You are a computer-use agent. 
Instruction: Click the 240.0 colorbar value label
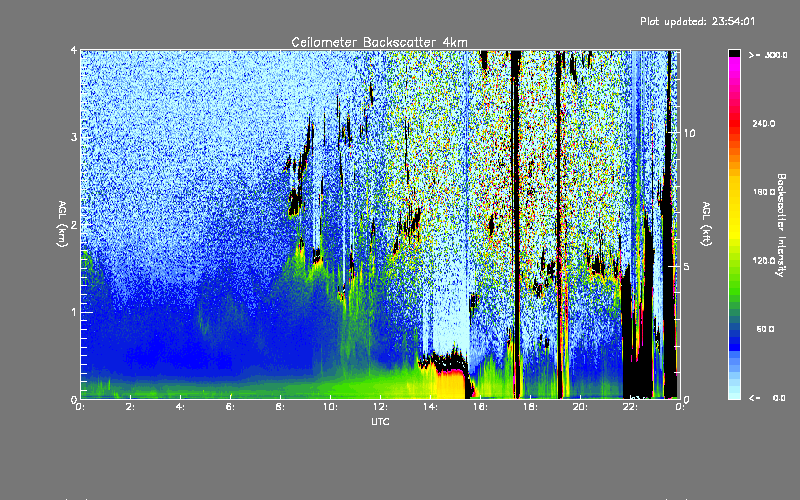764,123
